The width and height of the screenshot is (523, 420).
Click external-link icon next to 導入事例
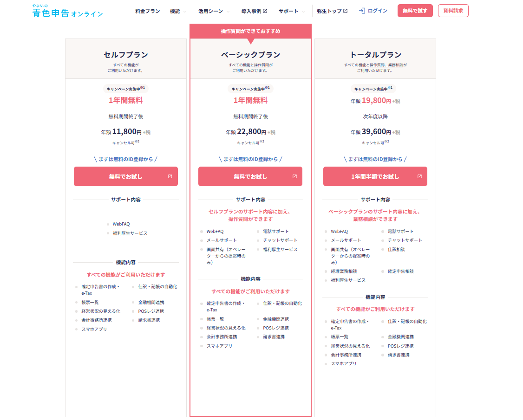265,11
